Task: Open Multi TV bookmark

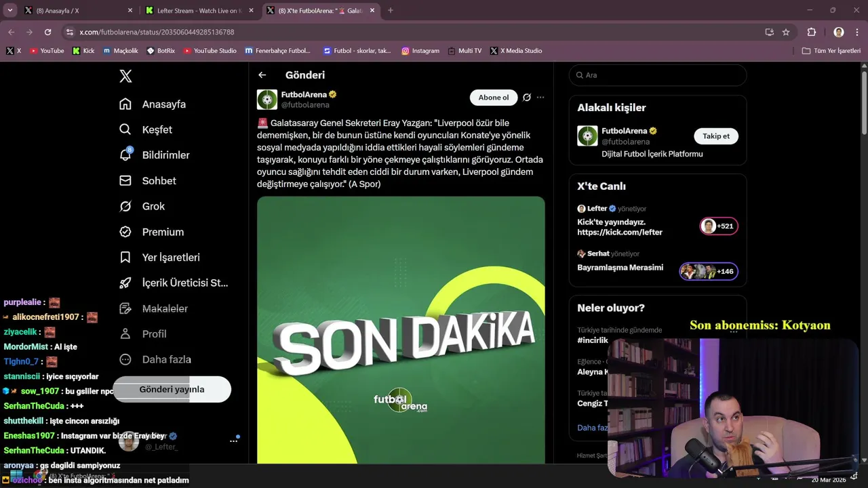Action: click(465, 51)
